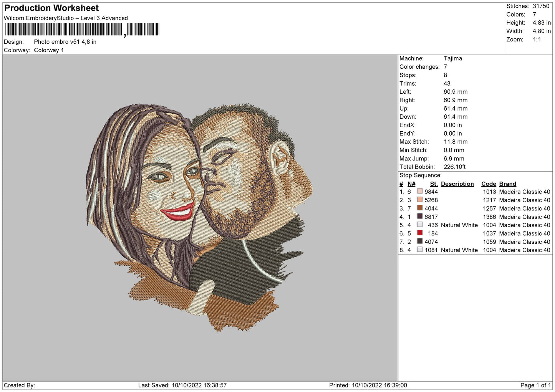Click stitch count 184 in stop row 6
This screenshot has height=392, width=555.
pyautogui.click(x=433, y=233)
